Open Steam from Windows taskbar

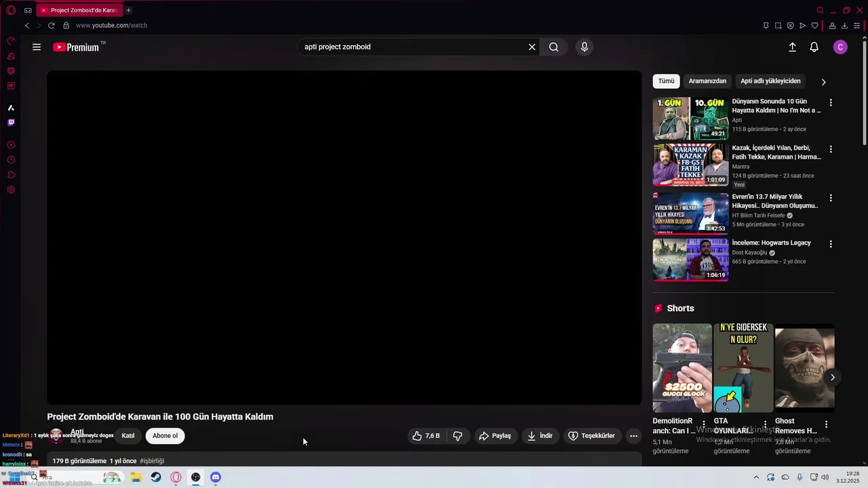coord(156,477)
